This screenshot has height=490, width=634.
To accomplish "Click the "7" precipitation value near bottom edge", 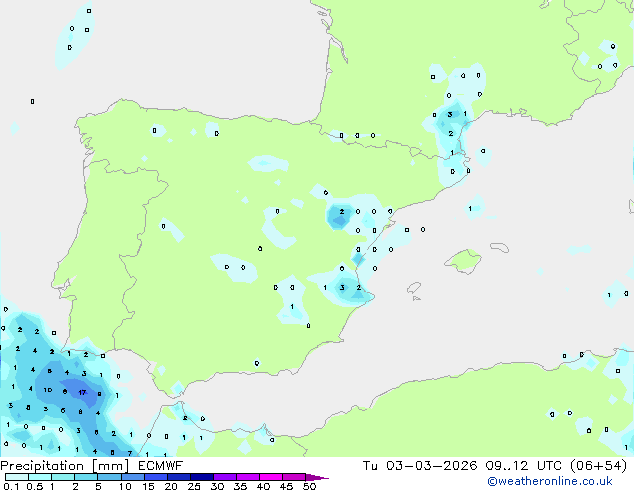I will (x=130, y=453).
